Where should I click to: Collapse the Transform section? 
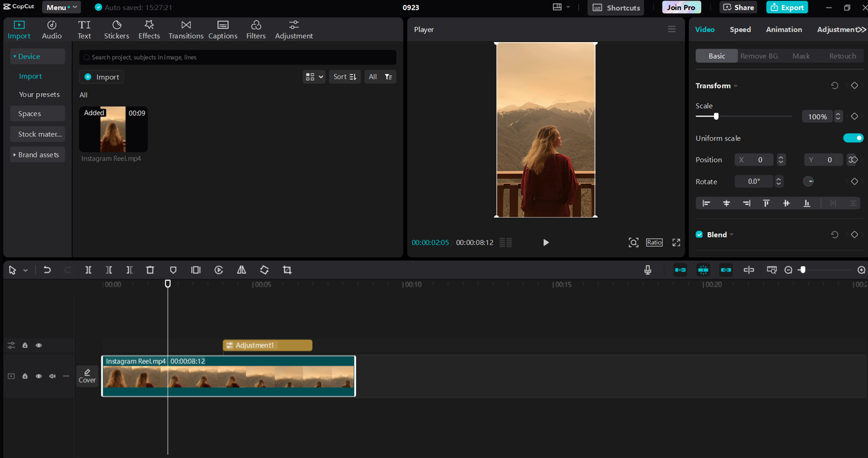[x=736, y=85]
